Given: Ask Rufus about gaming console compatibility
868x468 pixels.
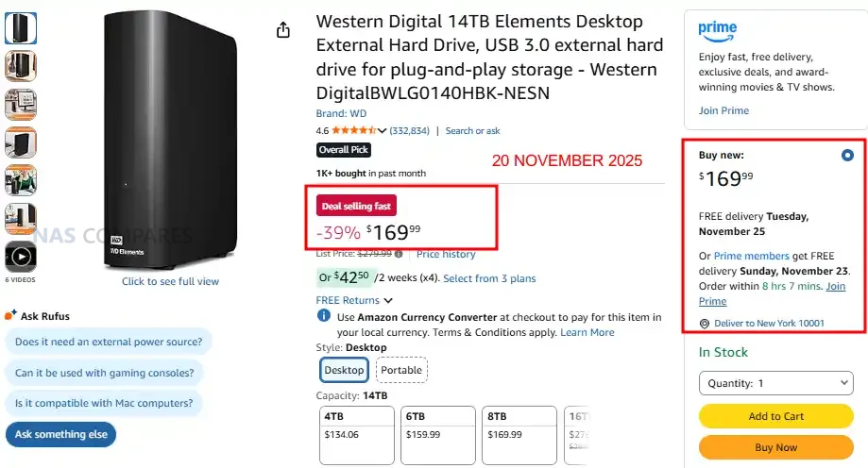Looking at the screenshot, I should (105, 373).
